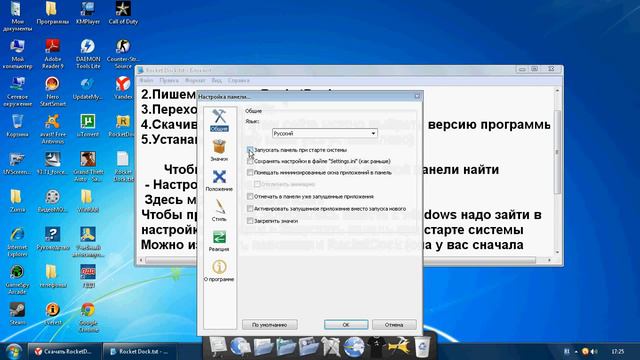Viewport: 640px width, 360px height.
Task: Toggle Отмечать в панели уже запущенные приложения
Action: pyautogui.click(x=250, y=196)
